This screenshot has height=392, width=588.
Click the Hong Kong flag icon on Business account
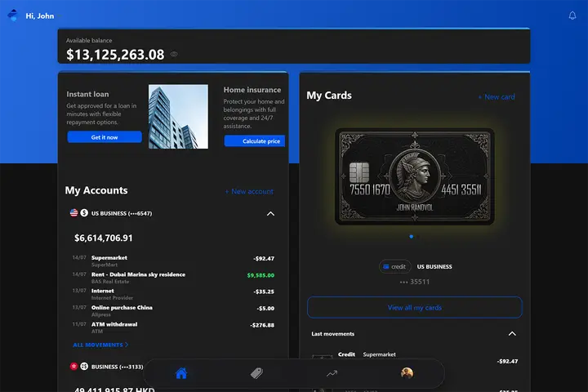point(73,366)
